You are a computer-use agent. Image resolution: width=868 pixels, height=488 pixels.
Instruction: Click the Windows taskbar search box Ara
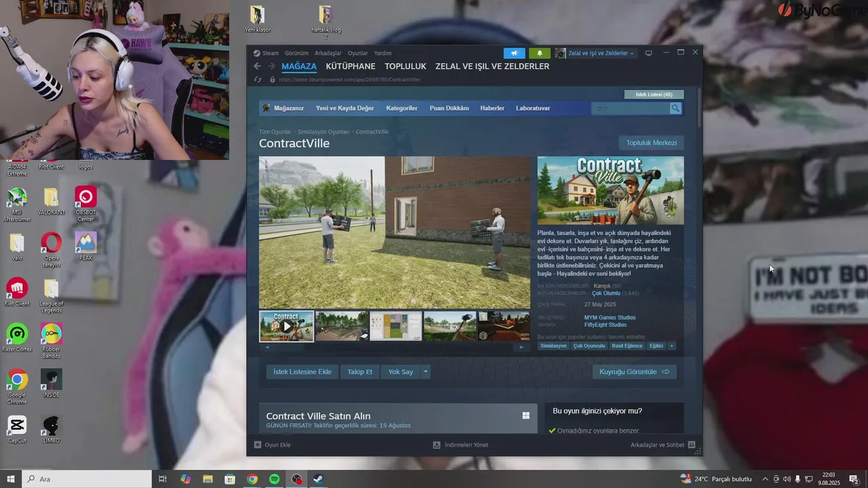click(x=87, y=479)
